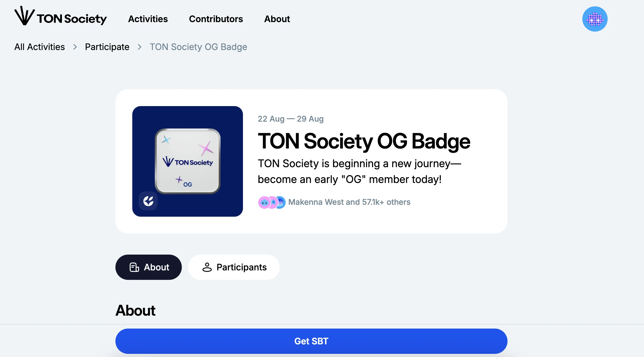Click the Participate breadcrumb link
Viewport: 644px width, 357px height.
pyautogui.click(x=107, y=46)
